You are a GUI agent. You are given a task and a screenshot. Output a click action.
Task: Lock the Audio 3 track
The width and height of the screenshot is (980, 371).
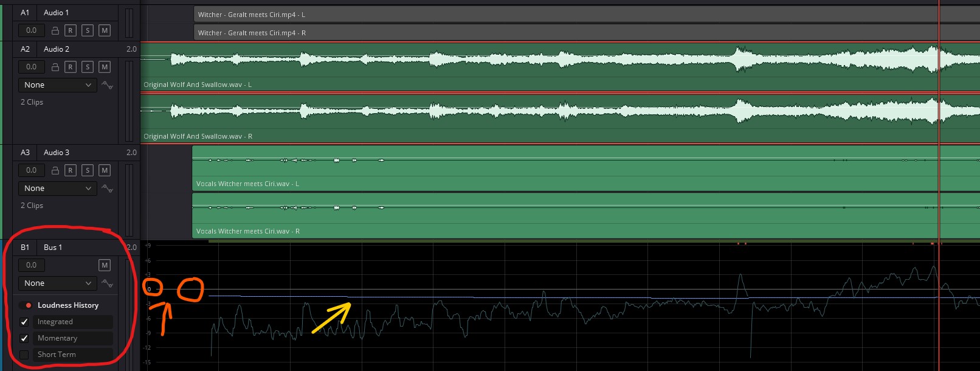tap(55, 170)
